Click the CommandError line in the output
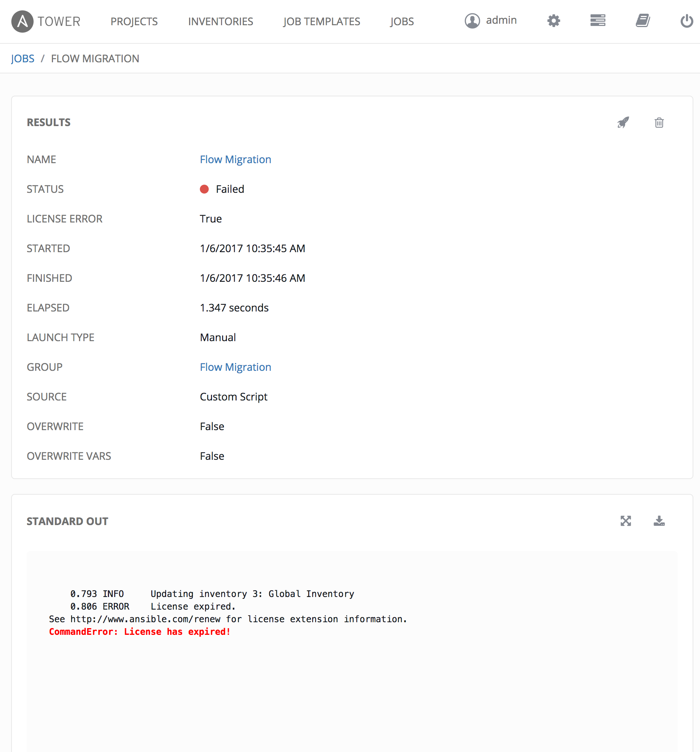700x752 pixels. point(139,632)
